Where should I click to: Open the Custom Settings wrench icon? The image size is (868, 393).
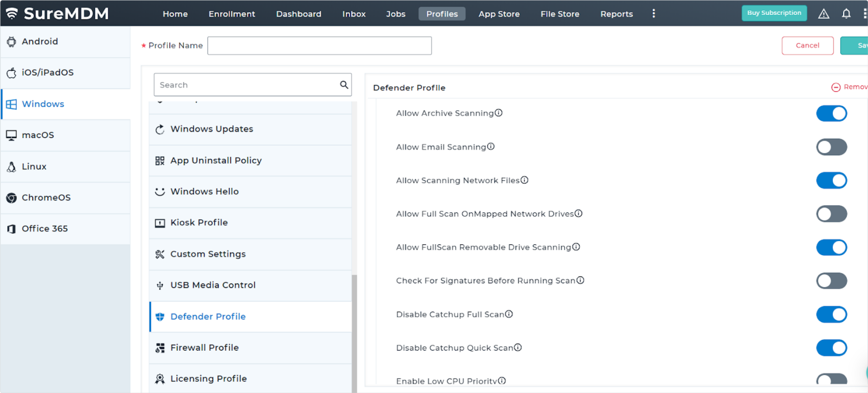tap(159, 254)
